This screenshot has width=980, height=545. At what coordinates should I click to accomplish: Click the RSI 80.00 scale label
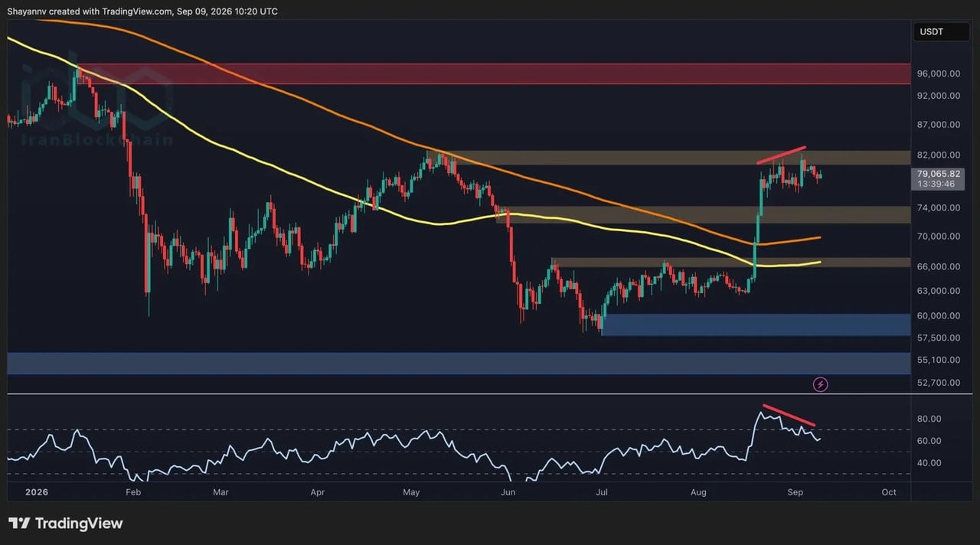tap(929, 419)
